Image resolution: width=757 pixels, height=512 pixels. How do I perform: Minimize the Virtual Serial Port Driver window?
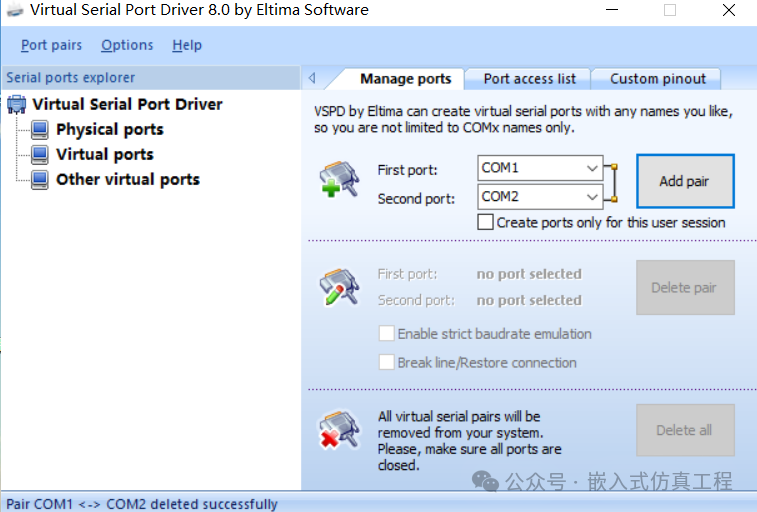pyautogui.click(x=612, y=10)
